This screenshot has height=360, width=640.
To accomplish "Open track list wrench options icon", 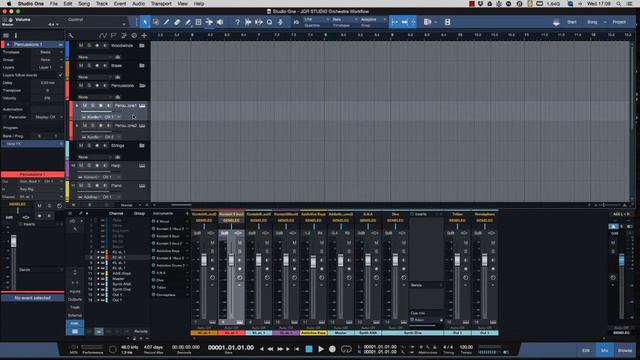I will pyautogui.click(x=71, y=36).
